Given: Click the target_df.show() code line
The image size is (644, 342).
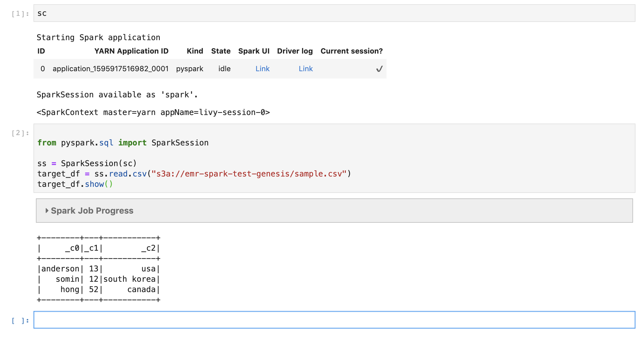Looking at the screenshot, I should click(x=75, y=184).
